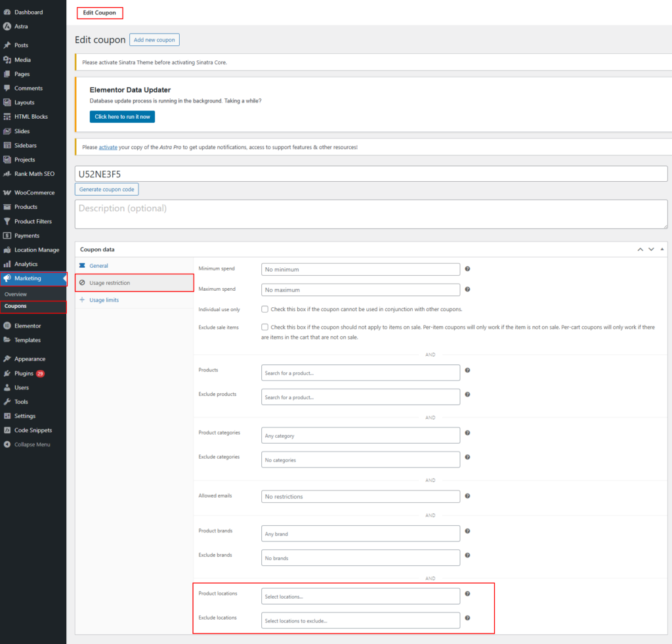Open the Usage limits tab
The width and height of the screenshot is (672, 644).
(x=104, y=300)
